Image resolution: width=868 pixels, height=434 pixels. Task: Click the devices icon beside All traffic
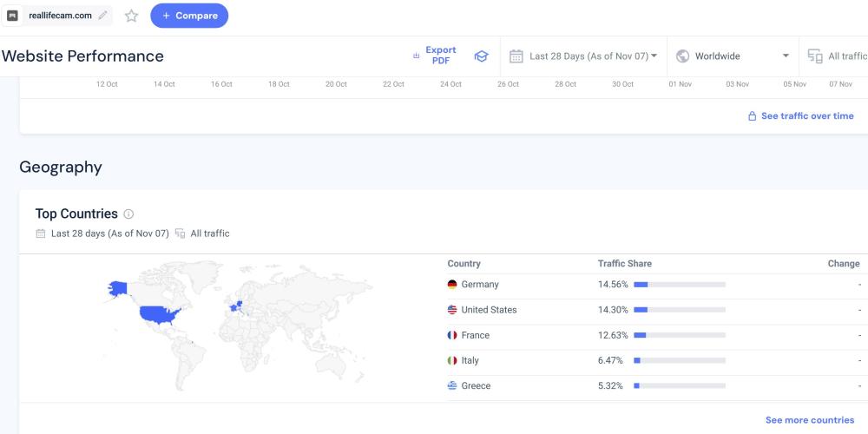[x=815, y=56]
